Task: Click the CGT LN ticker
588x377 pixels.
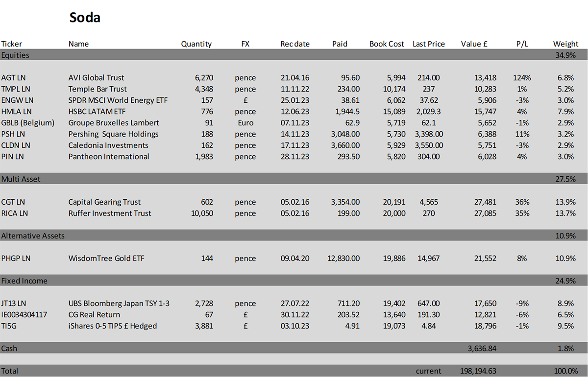Action: click(14, 202)
